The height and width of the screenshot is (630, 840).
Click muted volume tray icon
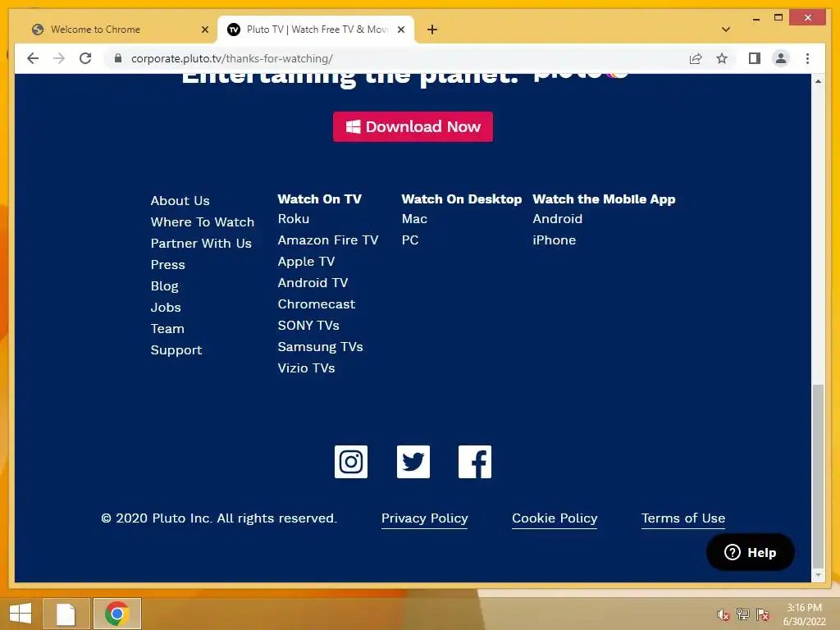724,614
